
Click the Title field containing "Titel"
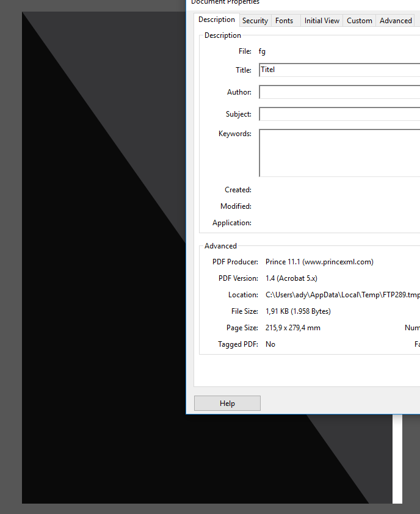coord(339,70)
